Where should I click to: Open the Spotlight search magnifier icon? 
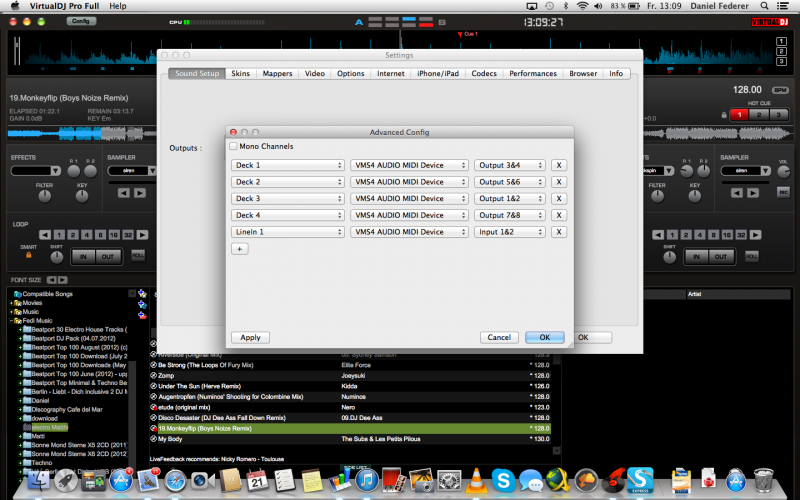764,6
